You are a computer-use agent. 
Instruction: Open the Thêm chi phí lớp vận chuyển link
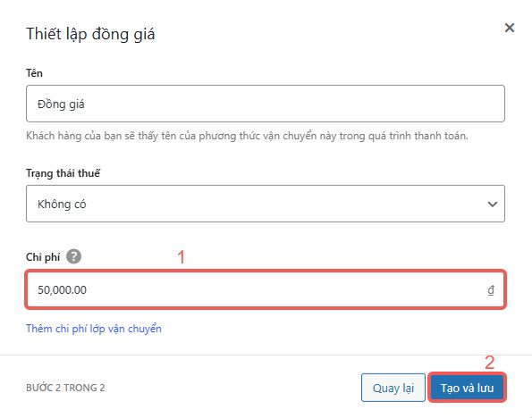tap(94, 329)
